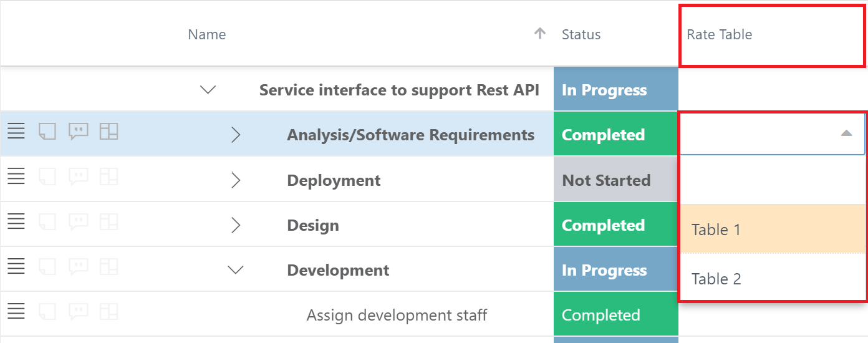Open the note icon in Analysis/Software Requirements row
868x343 pixels.
point(47,132)
